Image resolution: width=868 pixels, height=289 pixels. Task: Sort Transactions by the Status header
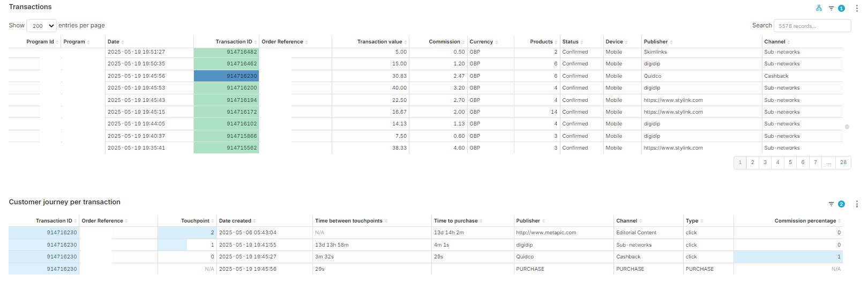[570, 42]
